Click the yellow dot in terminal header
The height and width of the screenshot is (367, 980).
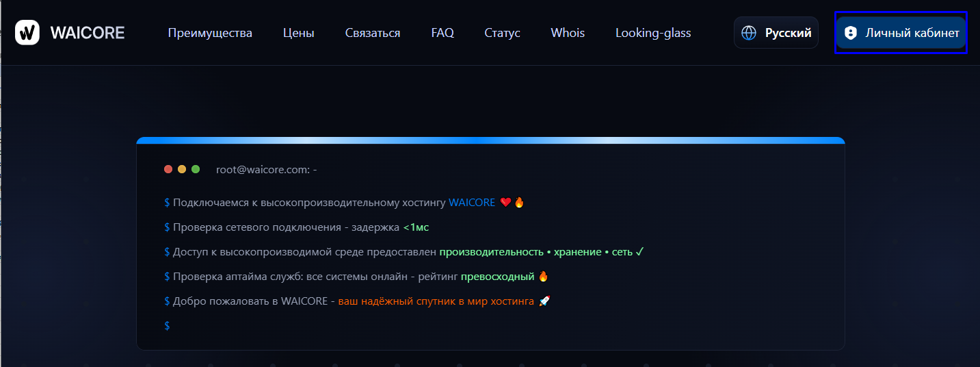182,169
